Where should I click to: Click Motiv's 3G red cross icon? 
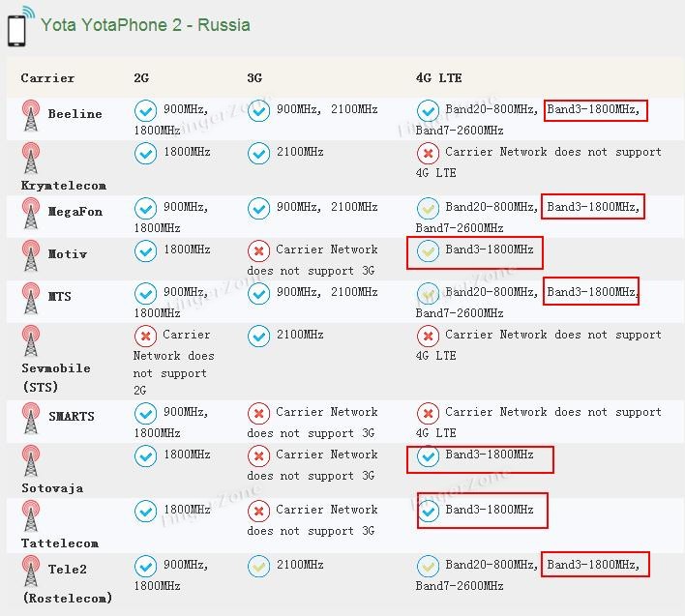(x=258, y=250)
